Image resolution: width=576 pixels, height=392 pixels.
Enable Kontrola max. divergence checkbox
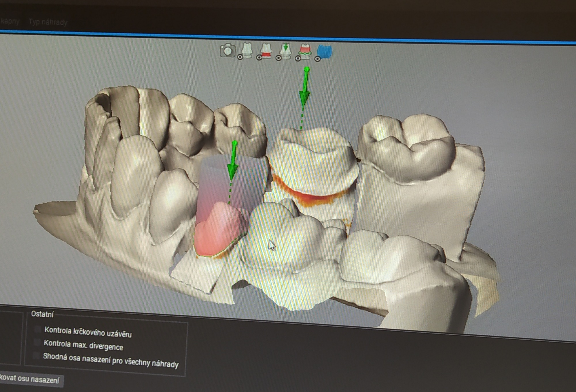pos(37,342)
